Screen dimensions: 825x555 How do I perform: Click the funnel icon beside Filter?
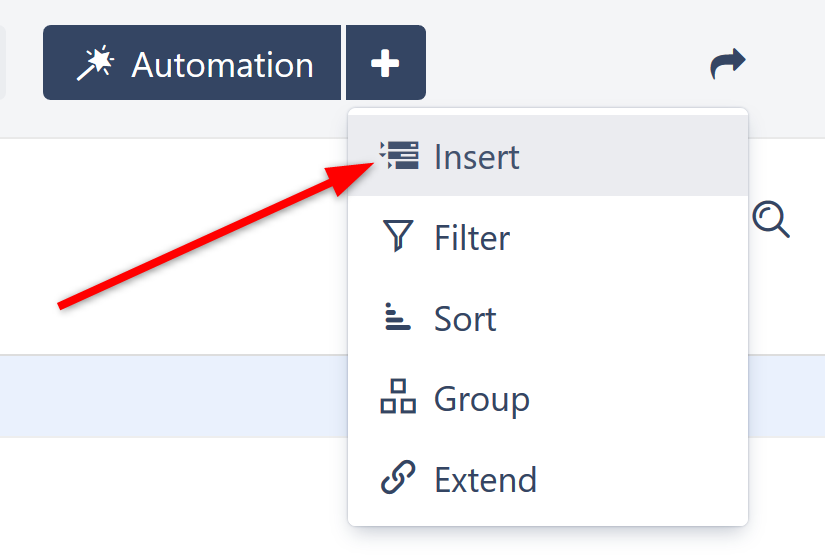pyautogui.click(x=397, y=237)
